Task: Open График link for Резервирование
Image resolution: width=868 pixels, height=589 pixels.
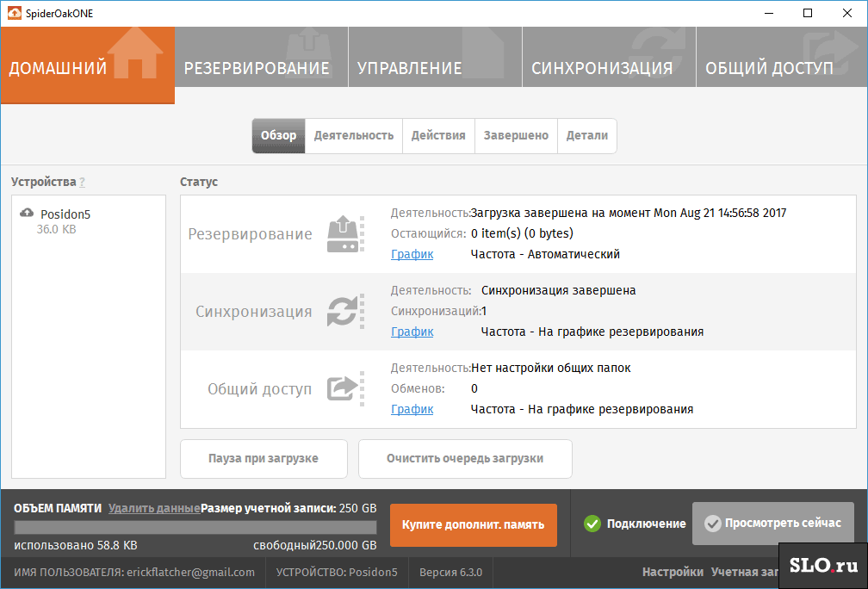Action: pyautogui.click(x=412, y=254)
